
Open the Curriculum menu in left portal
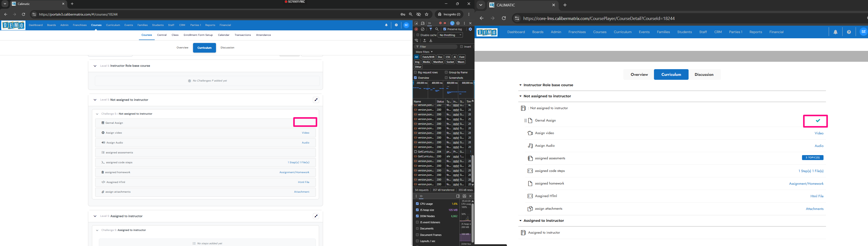113,25
